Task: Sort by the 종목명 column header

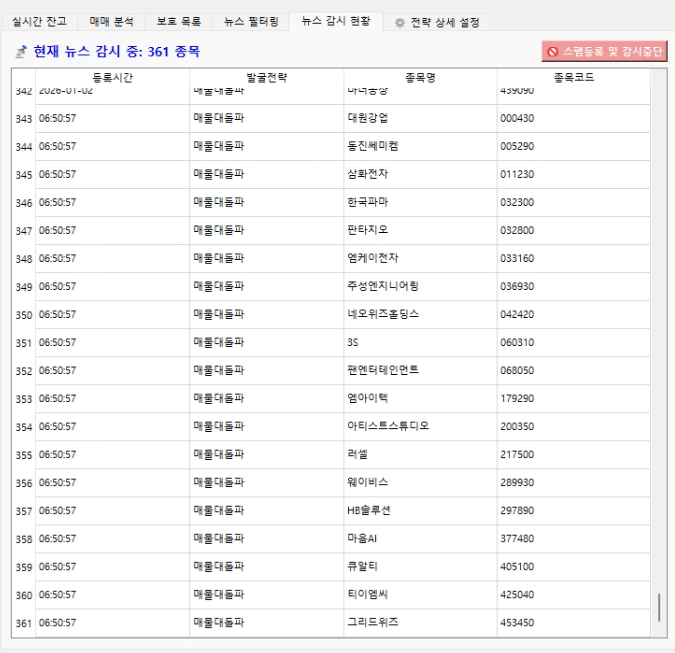Action: 421,77
